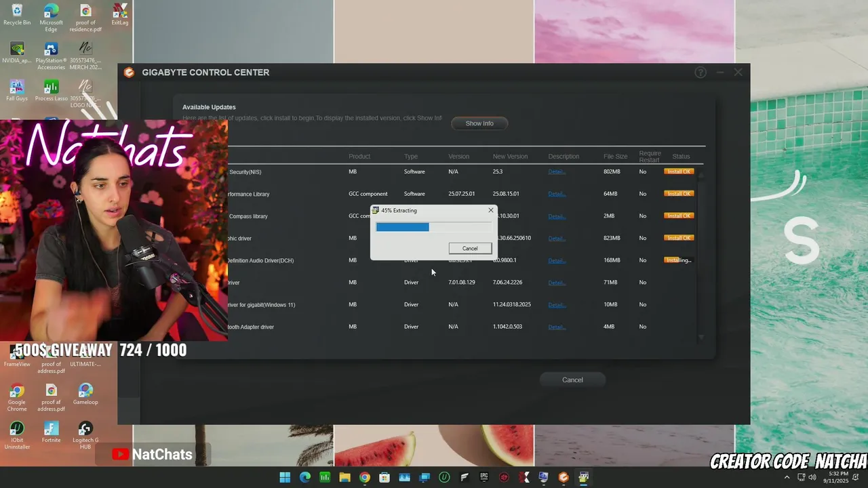Open Microsoft Edge from the taskbar
This screenshot has height=488, width=868.
pos(305,477)
